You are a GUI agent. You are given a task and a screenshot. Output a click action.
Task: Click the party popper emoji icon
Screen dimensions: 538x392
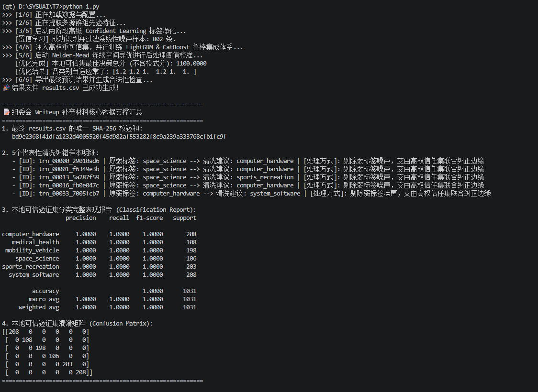click(x=6, y=87)
